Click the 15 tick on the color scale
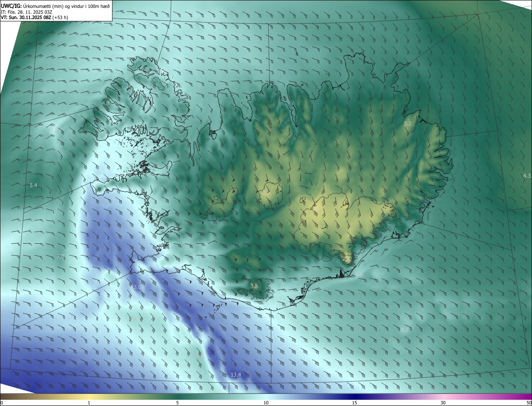Viewport: 532px width, 406px height. pos(355,403)
